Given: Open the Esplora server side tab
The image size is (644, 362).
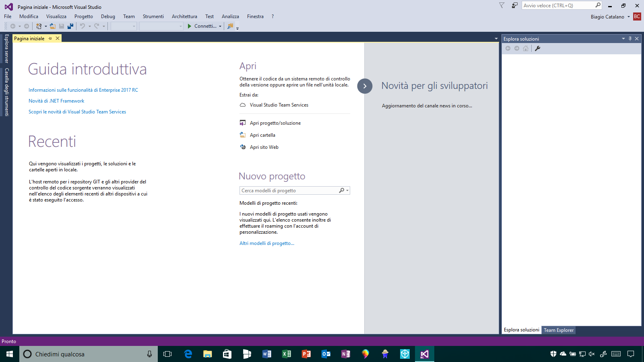Looking at the screenshot, I should (6, 49).
